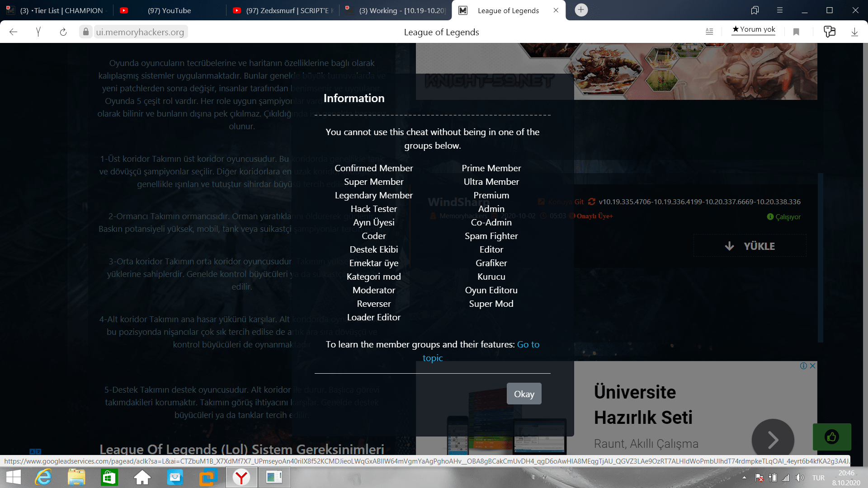Switch the TUR keyboard language indicator
Viewport: 868px width, 488px height.
[818, 478]
